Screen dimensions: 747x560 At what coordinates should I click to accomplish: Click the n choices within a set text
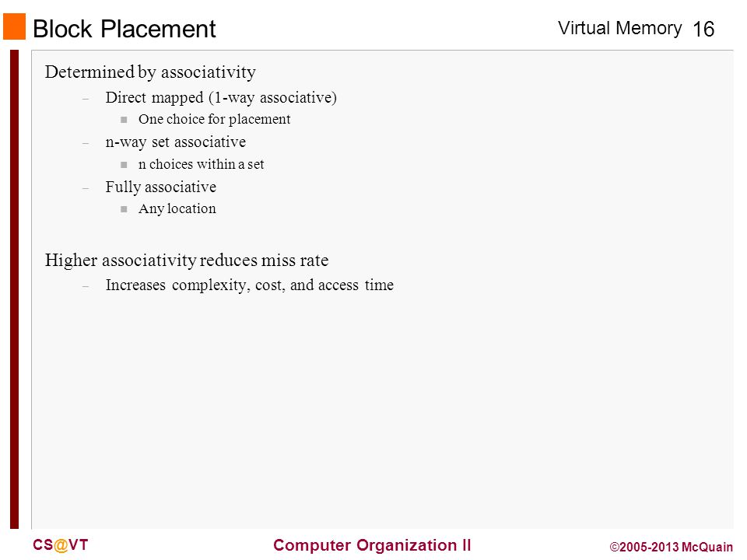pos(201,164)
